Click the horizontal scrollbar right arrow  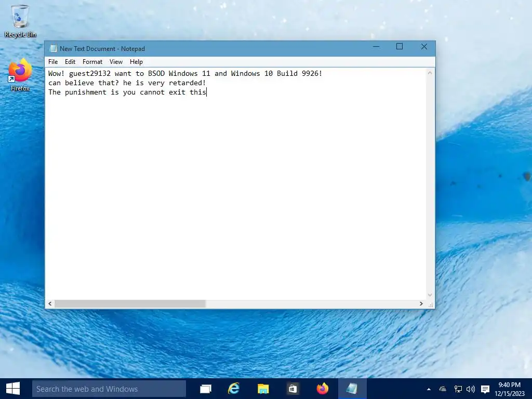421,303
